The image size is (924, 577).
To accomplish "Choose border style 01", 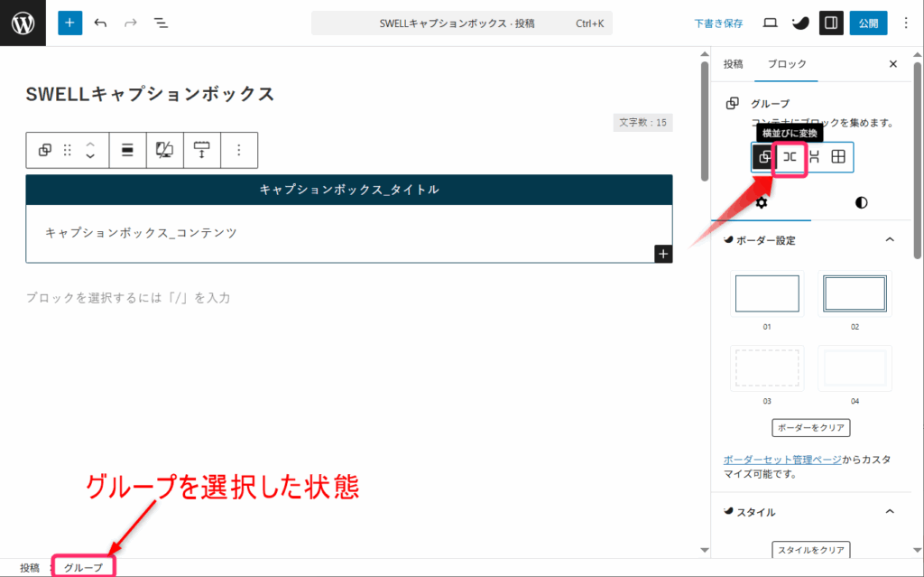I will [767, 293].
